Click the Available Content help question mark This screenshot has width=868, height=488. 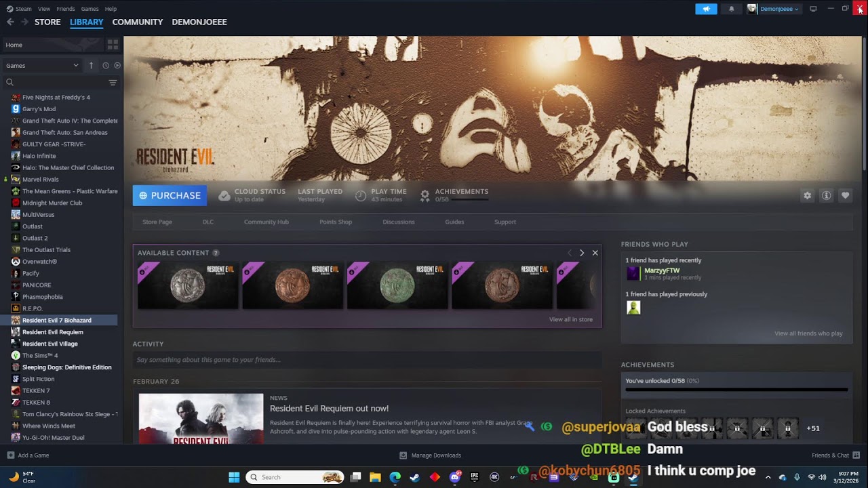(216, 253)
